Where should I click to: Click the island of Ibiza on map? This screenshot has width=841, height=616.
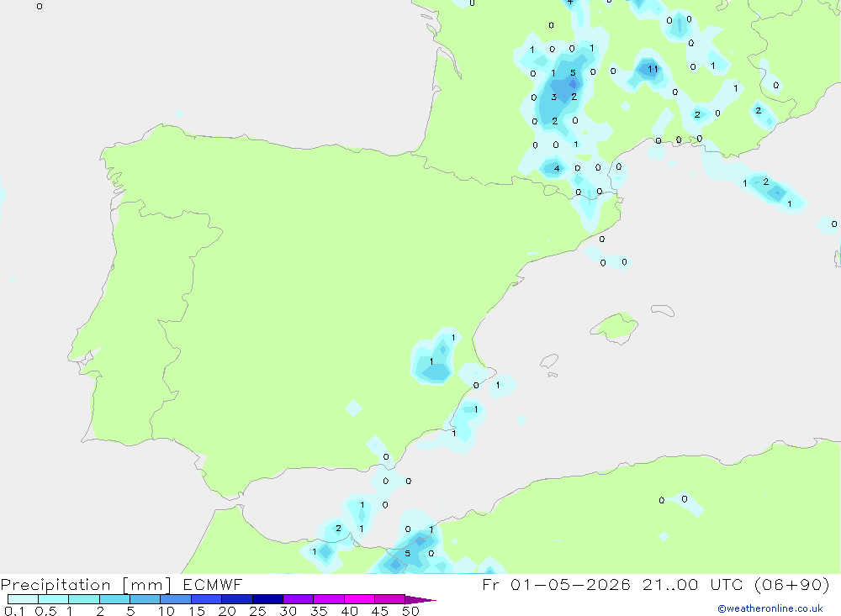549,361
